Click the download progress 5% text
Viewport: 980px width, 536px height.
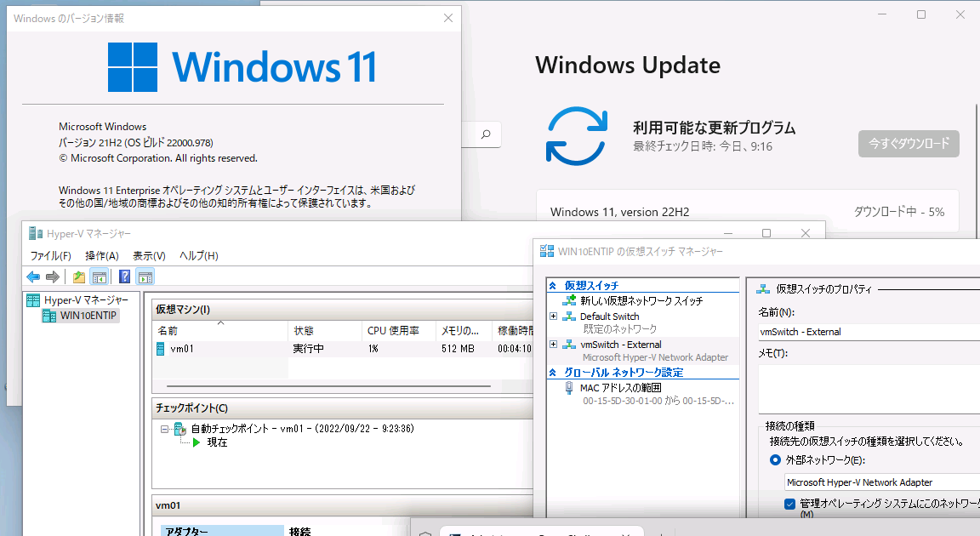click(898, 212)
